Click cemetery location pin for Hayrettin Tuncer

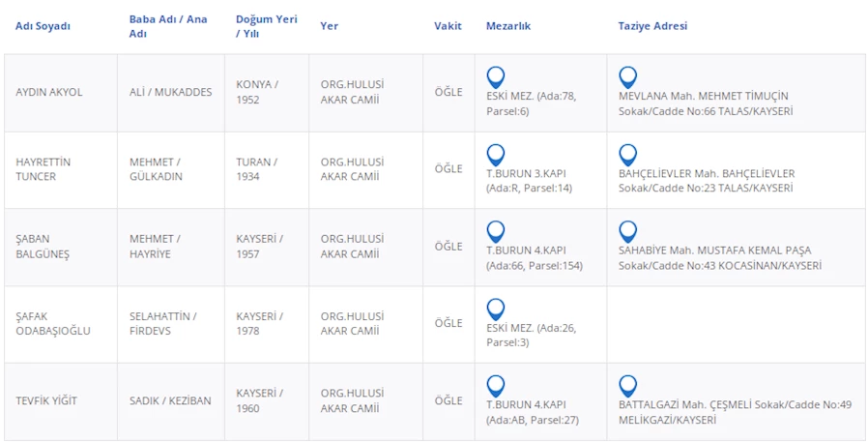click(x=496, y=155)
